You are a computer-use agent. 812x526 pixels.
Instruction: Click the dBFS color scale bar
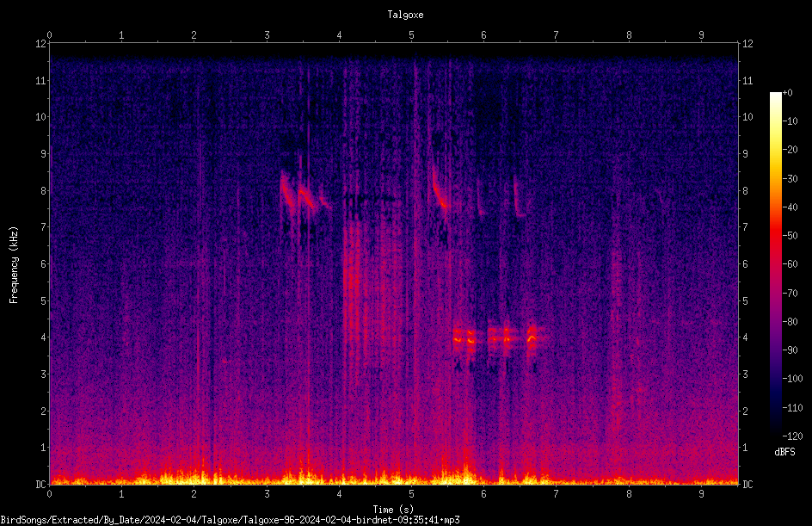[x=775, y=264]
